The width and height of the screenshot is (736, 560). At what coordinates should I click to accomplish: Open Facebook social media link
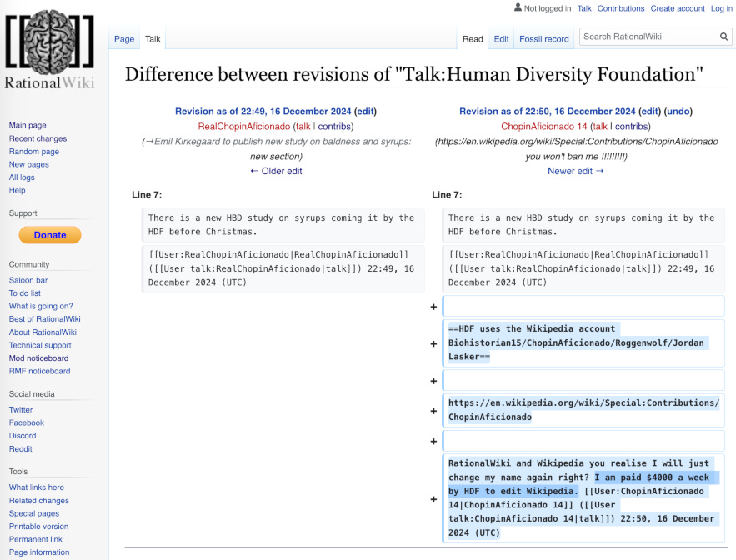point(27,422)
